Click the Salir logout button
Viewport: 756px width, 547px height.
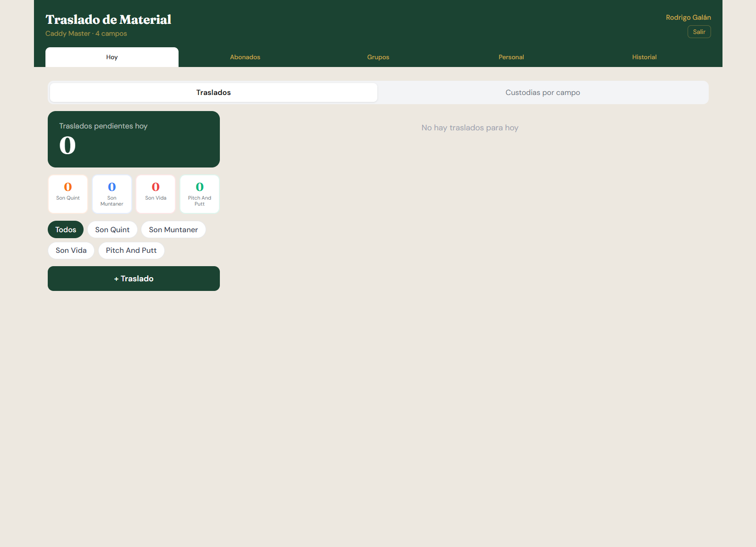pos(699,32)
